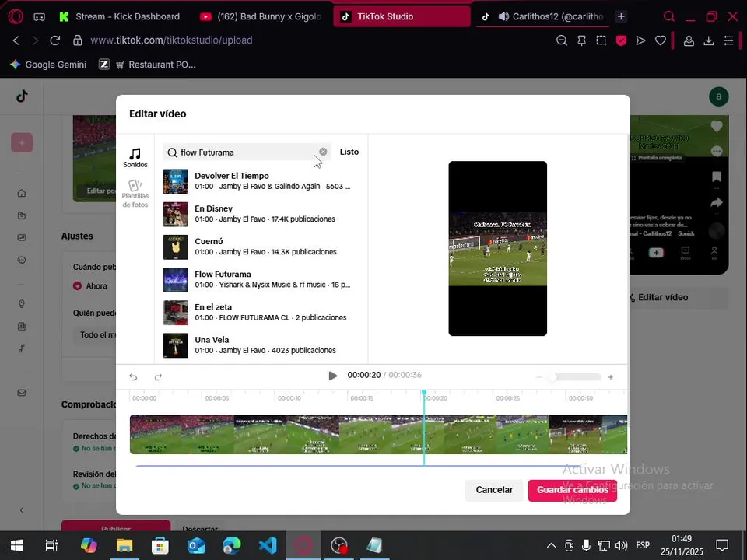Select the TikTok Studio browser tab
747x560 pixels.
pos(402,16)
